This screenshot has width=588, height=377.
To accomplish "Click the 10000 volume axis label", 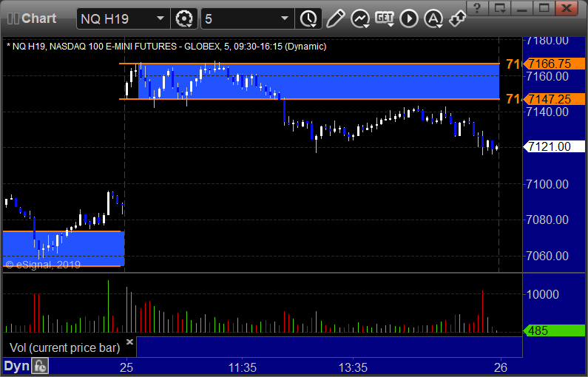I will coord(543,294).
